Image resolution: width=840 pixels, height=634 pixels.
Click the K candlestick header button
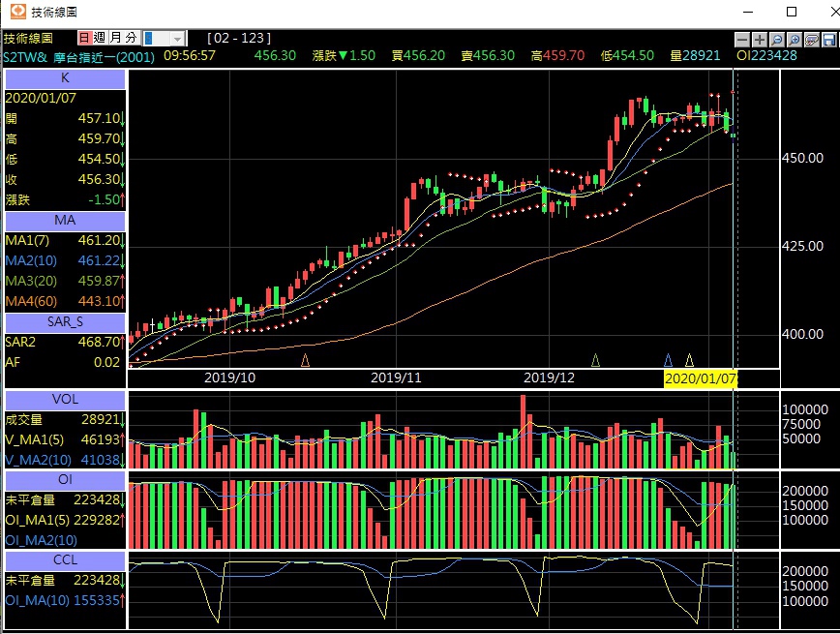pos(65,78)
